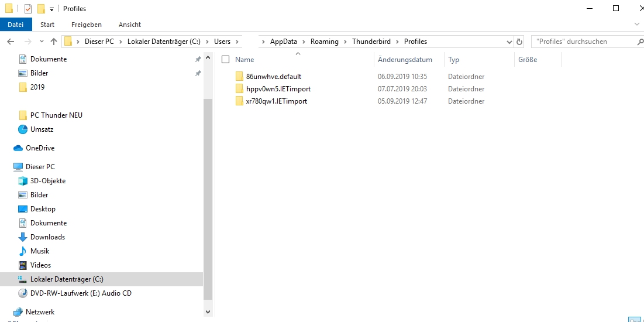
Task: Click the date 05.09.2019 12:47
Action: (402, 101)
